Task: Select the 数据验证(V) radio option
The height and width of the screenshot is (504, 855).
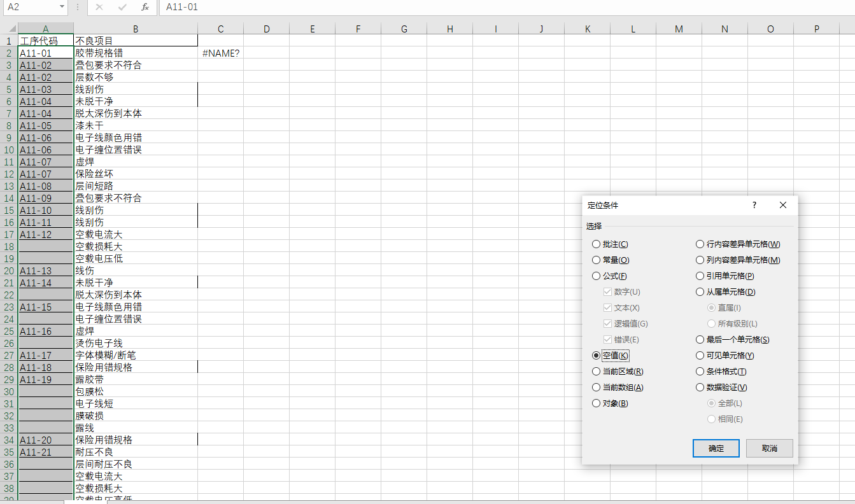Action: [x=721, y=388]
